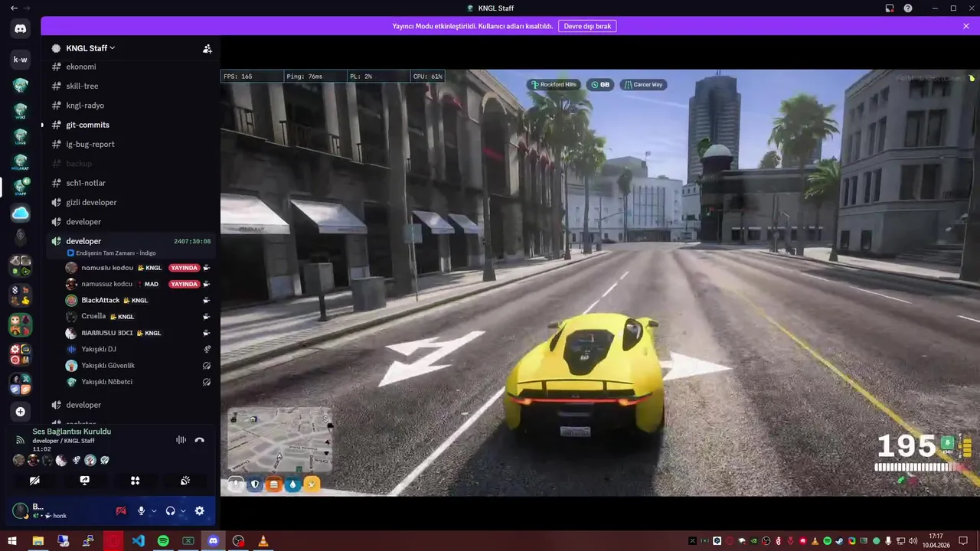The image size is (980, 551).
Task: Mute the microphone
Action: click(141, 510)
